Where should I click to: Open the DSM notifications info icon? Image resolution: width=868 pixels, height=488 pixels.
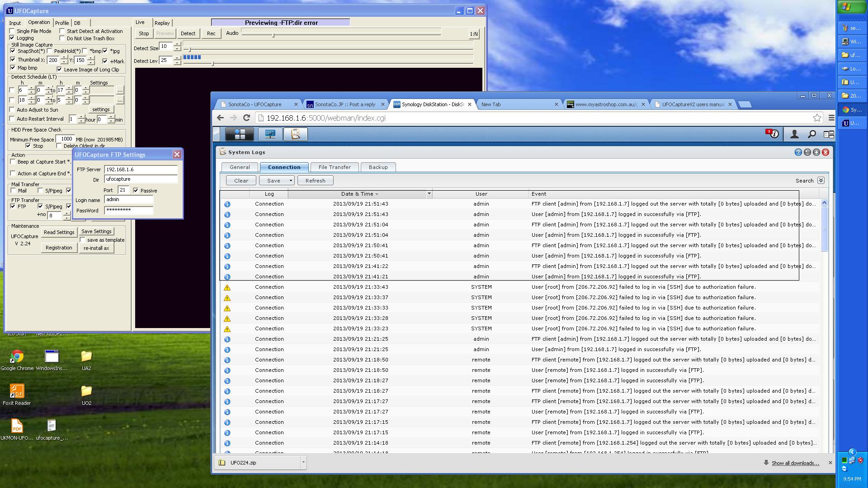(774, 134)
